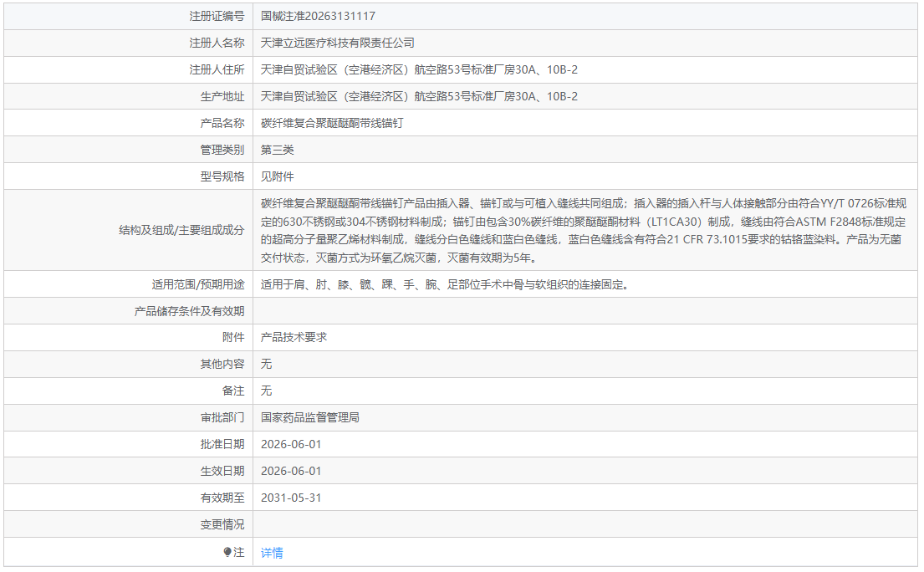Open the 详情 link
The image size is (924, 572).
point(272,553)
